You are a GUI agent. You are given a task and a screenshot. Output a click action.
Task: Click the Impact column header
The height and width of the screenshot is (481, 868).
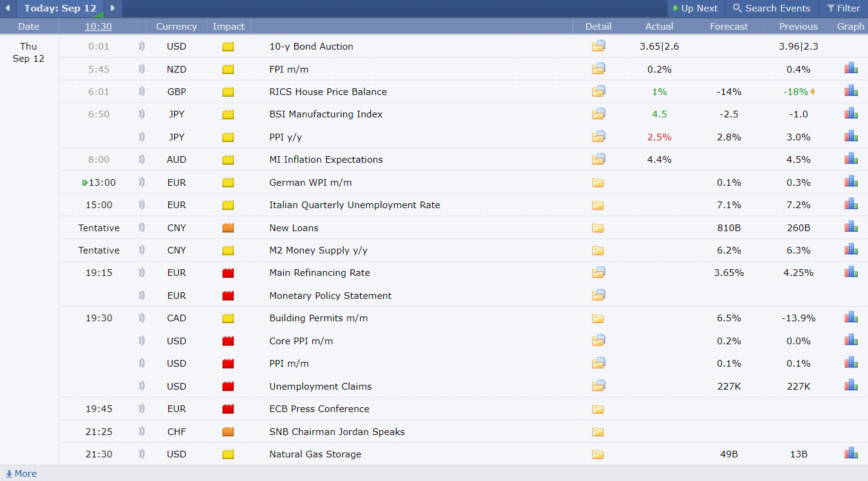point(228,27)
